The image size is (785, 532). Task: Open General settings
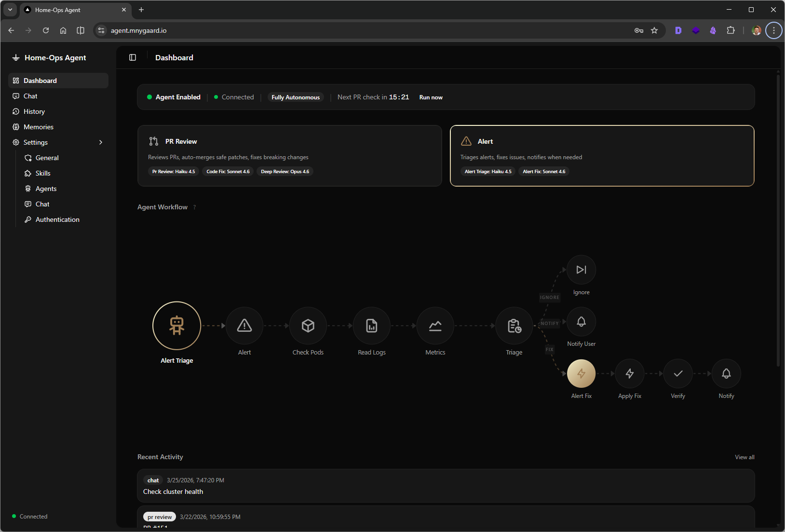pyautogui.click(x=64, y=158)
